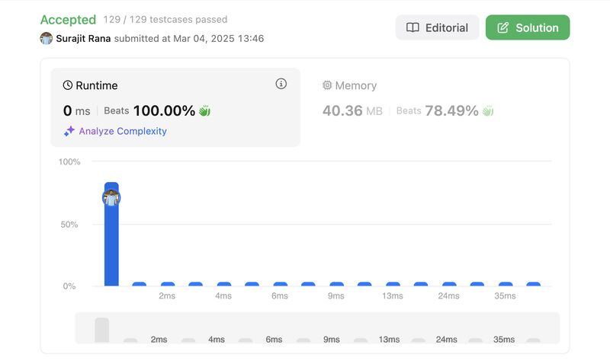The image size is (610, 364).
Task: Click the Surajit Rana username link
Action: coord(84,38)
